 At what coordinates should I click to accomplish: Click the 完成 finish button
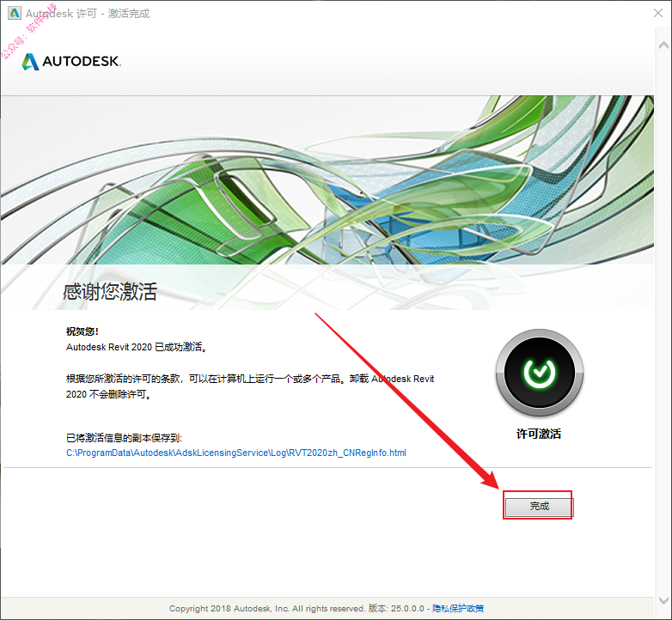coord(538,507)
